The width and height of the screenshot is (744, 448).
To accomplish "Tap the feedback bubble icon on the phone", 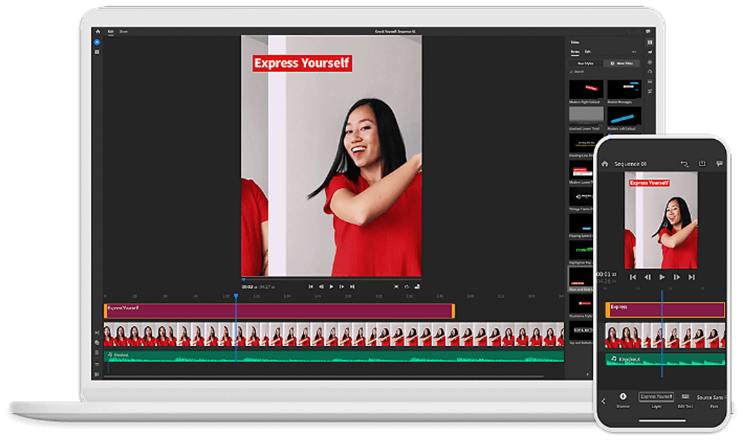I will click(719, 164).
